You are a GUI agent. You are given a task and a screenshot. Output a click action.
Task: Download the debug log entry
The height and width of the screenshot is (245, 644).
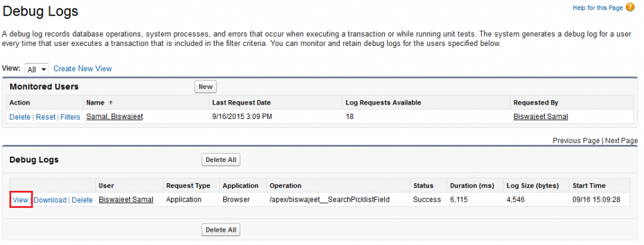(50, 200)
